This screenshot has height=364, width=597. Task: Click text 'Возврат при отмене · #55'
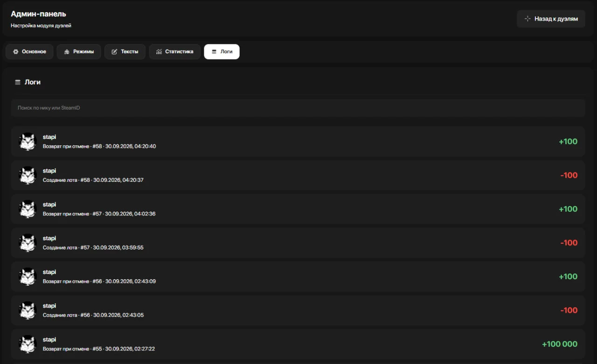point(72,349)
